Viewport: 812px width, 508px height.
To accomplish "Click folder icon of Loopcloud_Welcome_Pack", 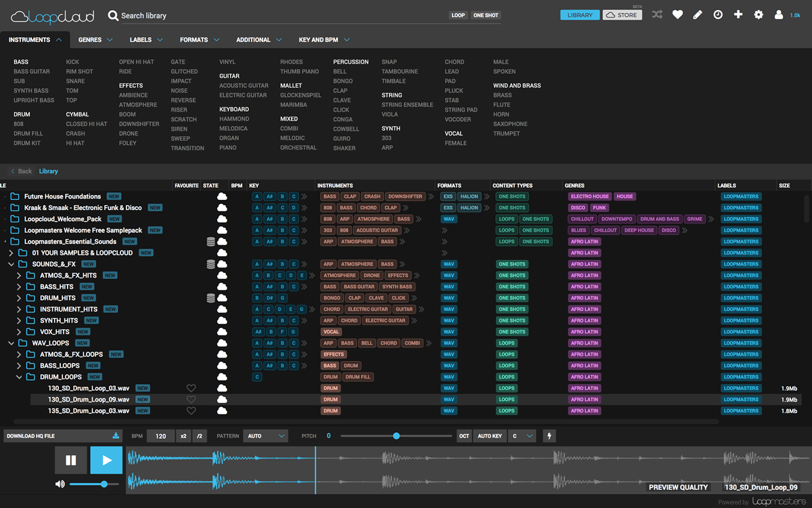I will click(x=15, y=219).
